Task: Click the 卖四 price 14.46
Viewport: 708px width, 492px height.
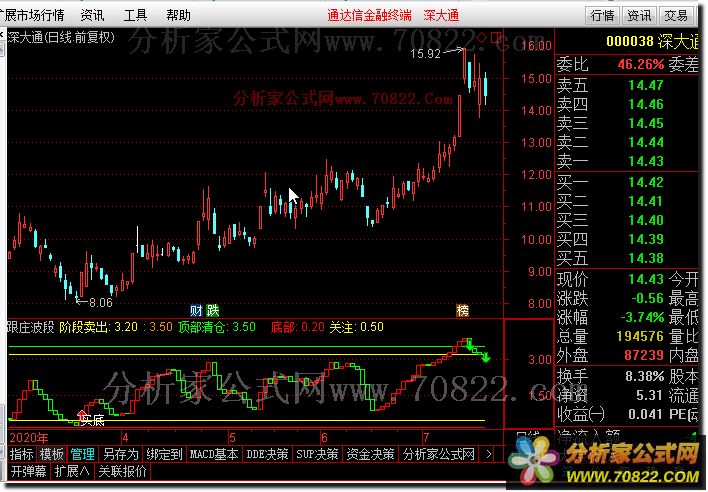Action: pyautogui.click(x=646, y=104)
